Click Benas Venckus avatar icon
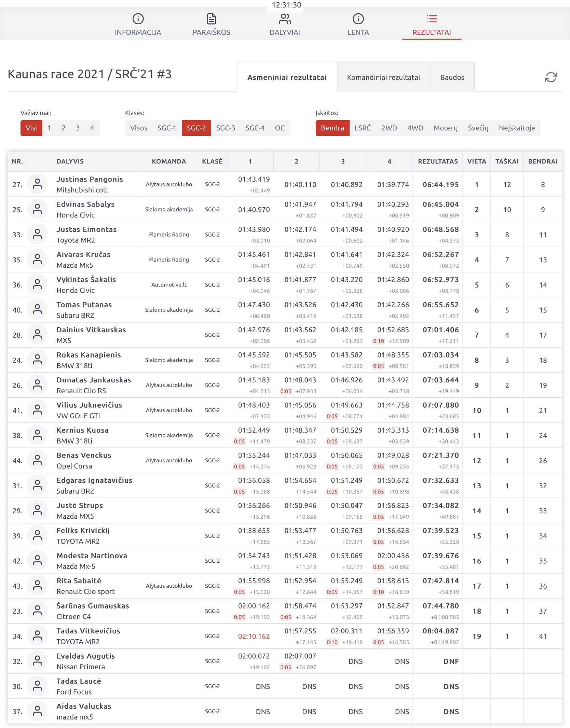The width and height of the screenshot is (570, 728). tap(37, 460)
